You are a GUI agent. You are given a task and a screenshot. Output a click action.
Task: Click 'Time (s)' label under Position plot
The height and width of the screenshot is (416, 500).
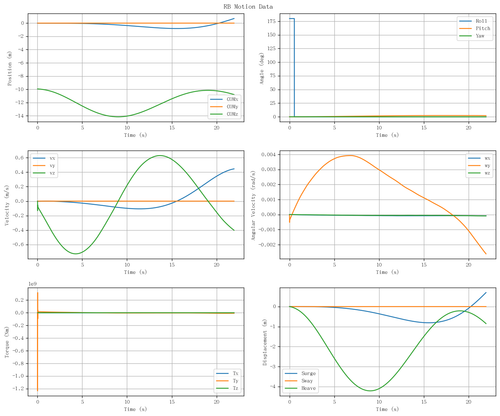[135, 135]
